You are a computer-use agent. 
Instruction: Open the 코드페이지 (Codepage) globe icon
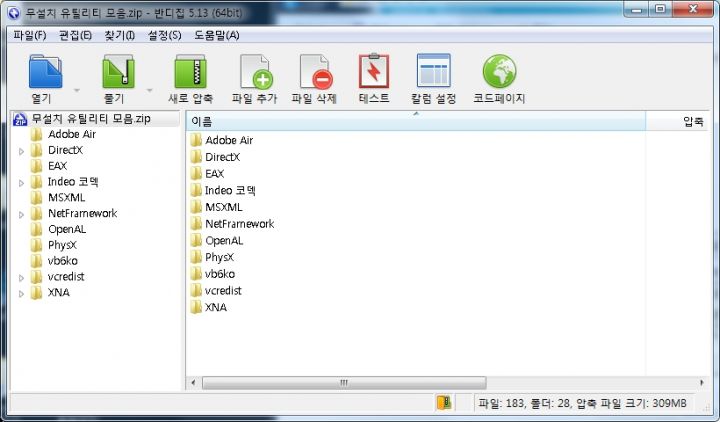[x=499, y=73]
